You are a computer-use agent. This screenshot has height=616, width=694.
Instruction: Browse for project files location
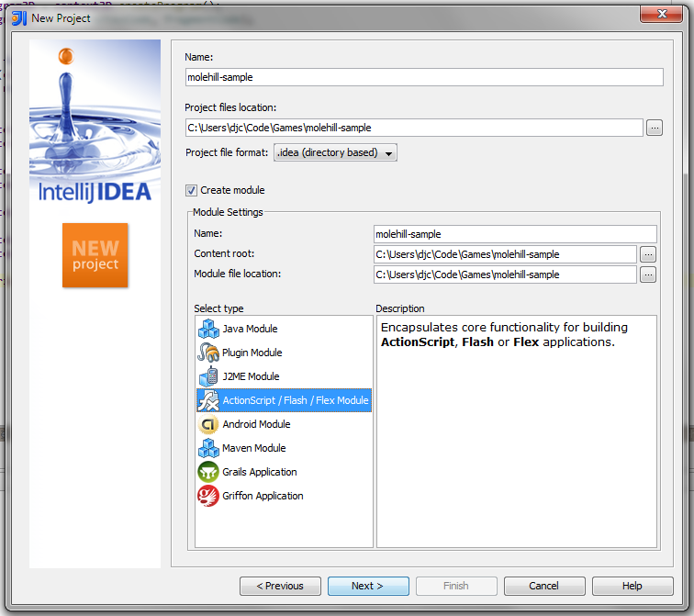[655, 128]
